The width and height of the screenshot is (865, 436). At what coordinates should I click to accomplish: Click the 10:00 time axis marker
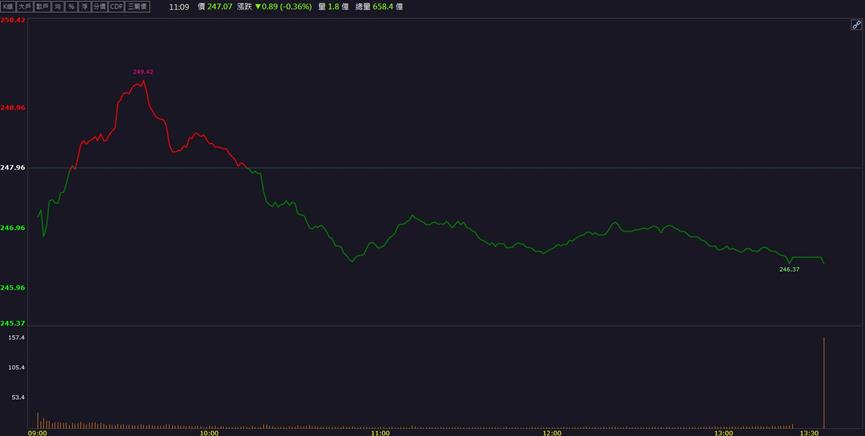[x=209, y=433]
